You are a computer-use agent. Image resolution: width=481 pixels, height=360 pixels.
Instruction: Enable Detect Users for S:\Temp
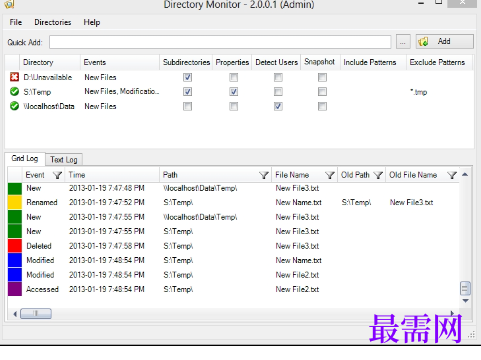click(278, 92)
